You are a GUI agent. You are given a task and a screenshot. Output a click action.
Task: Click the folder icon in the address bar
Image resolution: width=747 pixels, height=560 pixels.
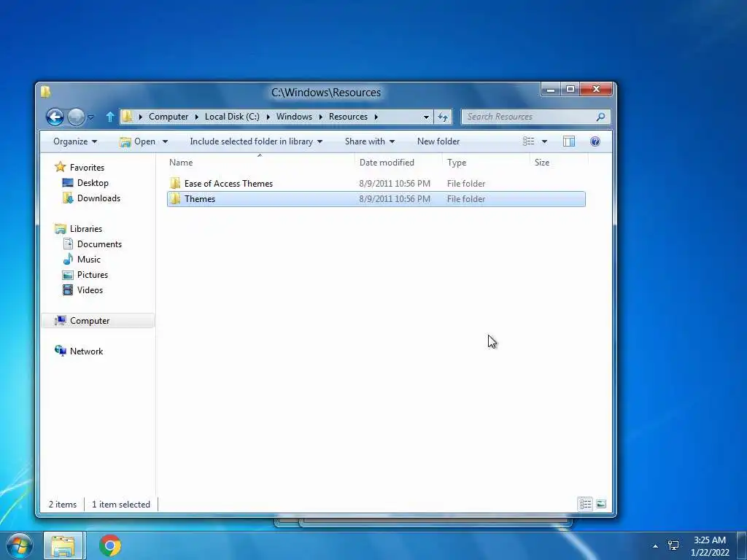click(127, 117)
